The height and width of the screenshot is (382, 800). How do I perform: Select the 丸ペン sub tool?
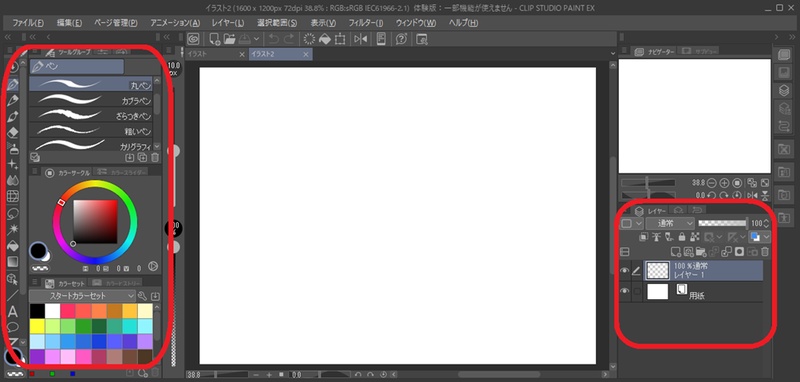pyautogui.click(x=91, y=84)
